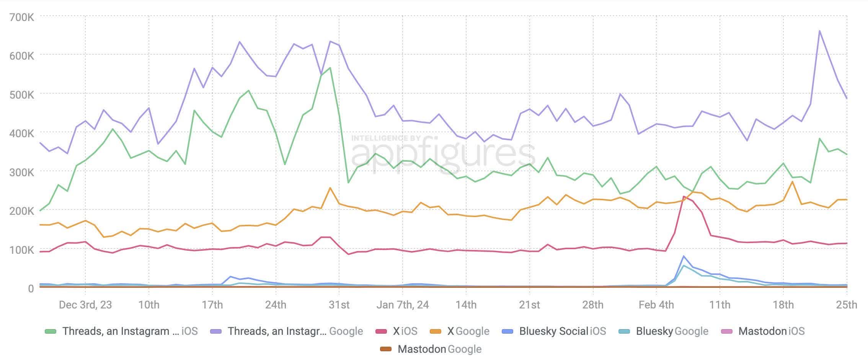Click the blue Bluesky Social iOS swatch

tap(507, 331)
